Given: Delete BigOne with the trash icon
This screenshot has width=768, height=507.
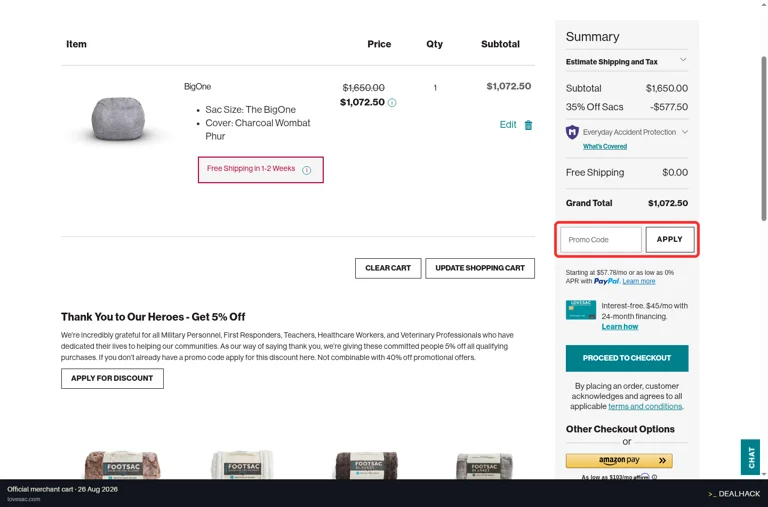Looking at the screenshot, I should (528, 125).
